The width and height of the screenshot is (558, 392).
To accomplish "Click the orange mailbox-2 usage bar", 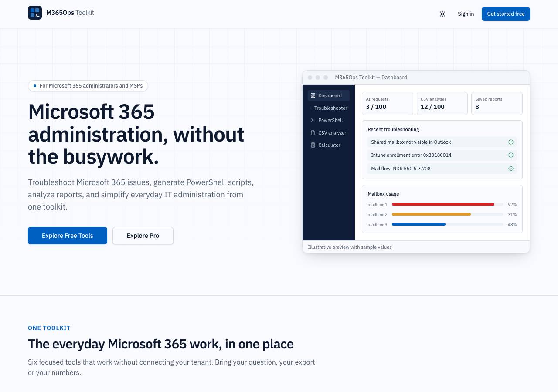I will tap(431, 214).
